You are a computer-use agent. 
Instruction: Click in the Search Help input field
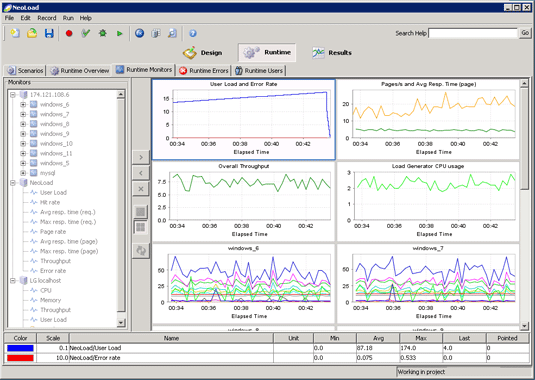[473, 33]
